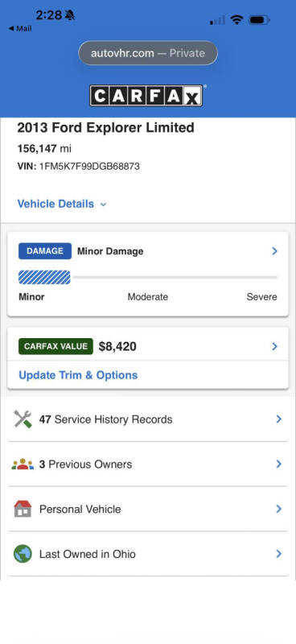Tap the striped damage severity bar
This screenshot has height=644, width=296.
pos(44,277)
